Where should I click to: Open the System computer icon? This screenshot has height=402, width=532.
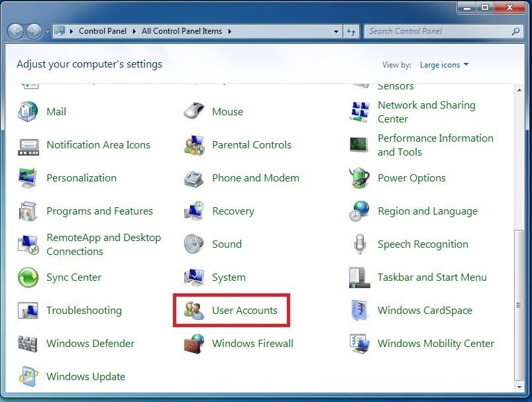[194, 277]
